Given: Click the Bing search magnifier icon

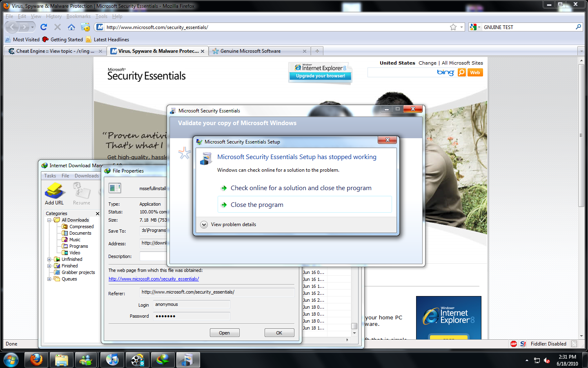Looking at the screenshot, I should 462,72.
